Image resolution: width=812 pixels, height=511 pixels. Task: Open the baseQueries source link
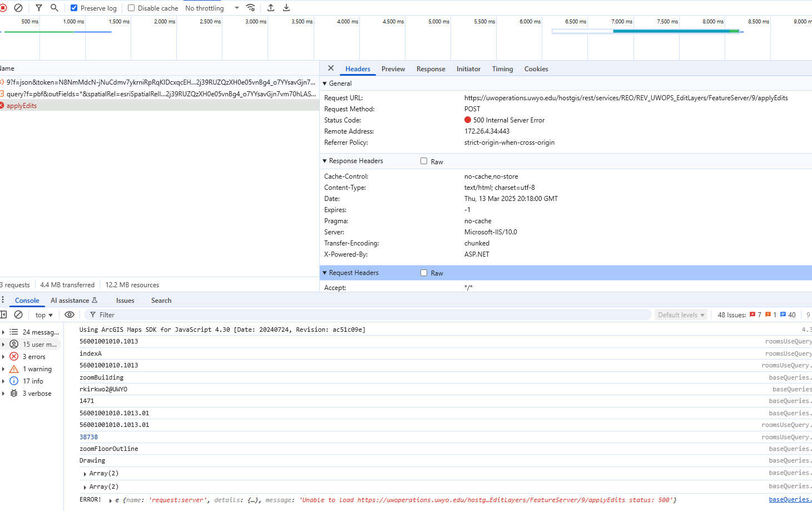788,499
